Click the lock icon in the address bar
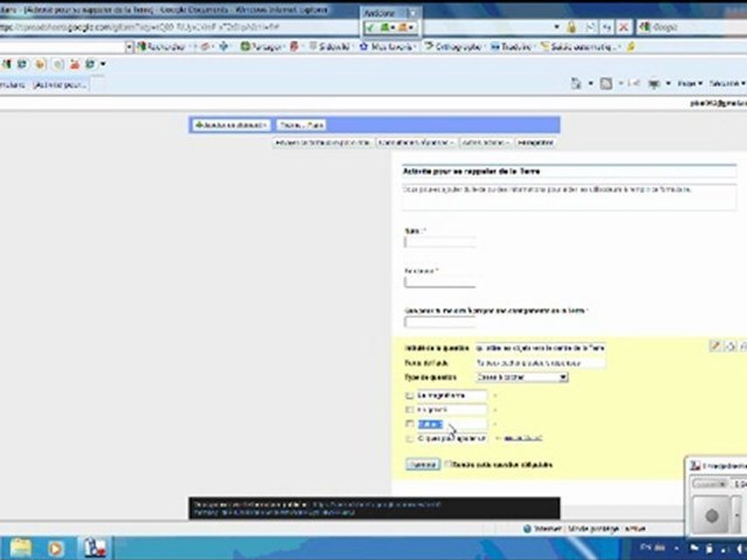 [570, 27]
